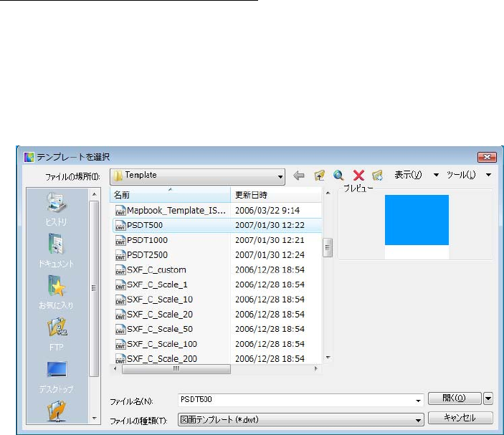Image resolution: width=504 pixels, height=435 pixels.
Task: Click file list horizontal scrollbar thumb
Action: 176,369
